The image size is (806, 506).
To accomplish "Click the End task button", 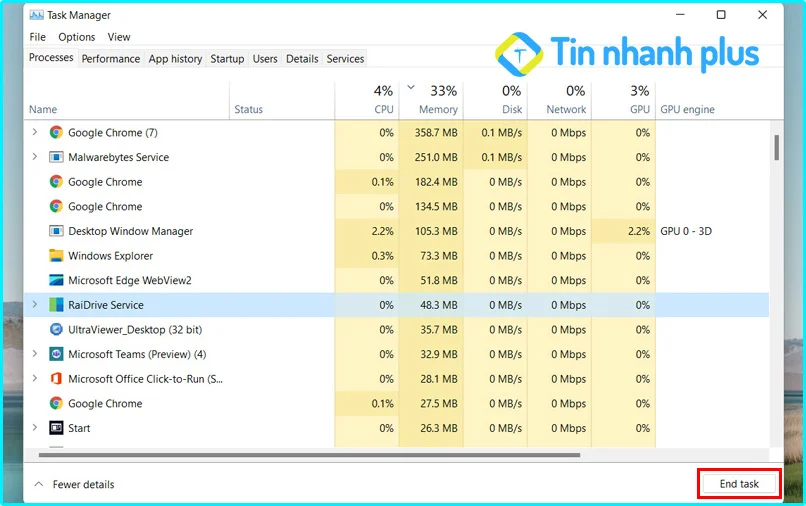I will [739, 484].
